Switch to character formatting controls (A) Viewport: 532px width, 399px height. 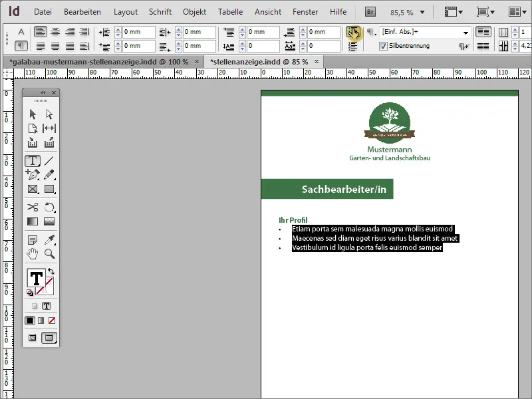(x=21, y=32)
